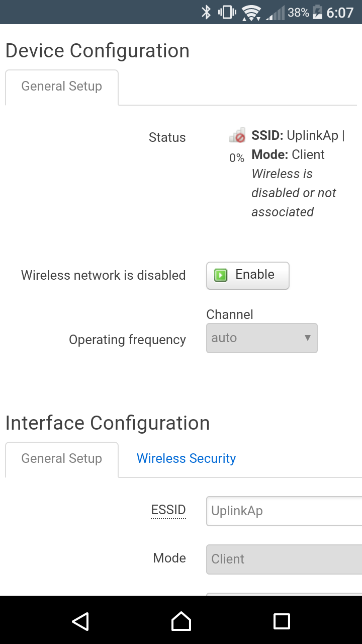Tap the clock showing 6:07
Screen dimensions: 362x644
(x=340, y=13)
